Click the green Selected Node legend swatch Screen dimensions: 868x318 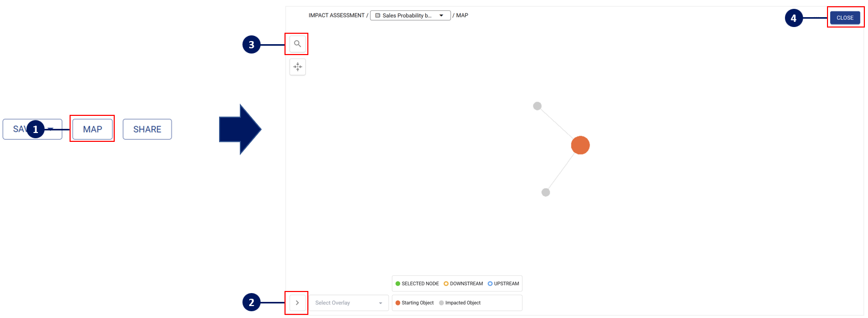[x=398, y=284]
